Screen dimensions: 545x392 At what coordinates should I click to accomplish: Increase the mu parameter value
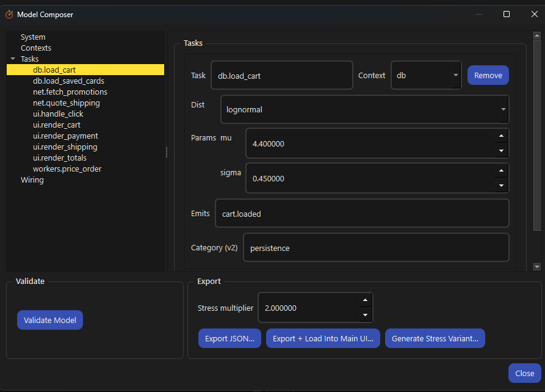(501, 136)
